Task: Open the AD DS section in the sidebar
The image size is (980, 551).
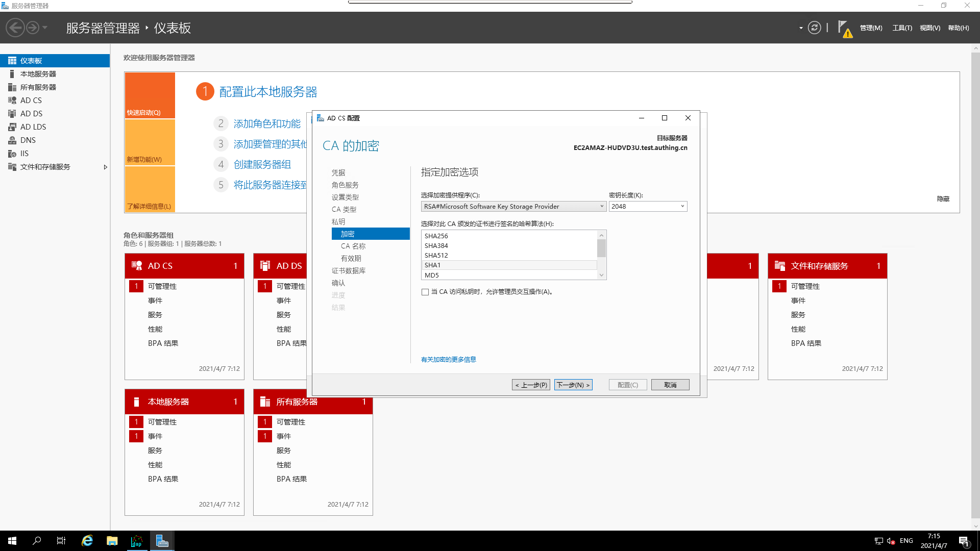Action: pos(32,113)
